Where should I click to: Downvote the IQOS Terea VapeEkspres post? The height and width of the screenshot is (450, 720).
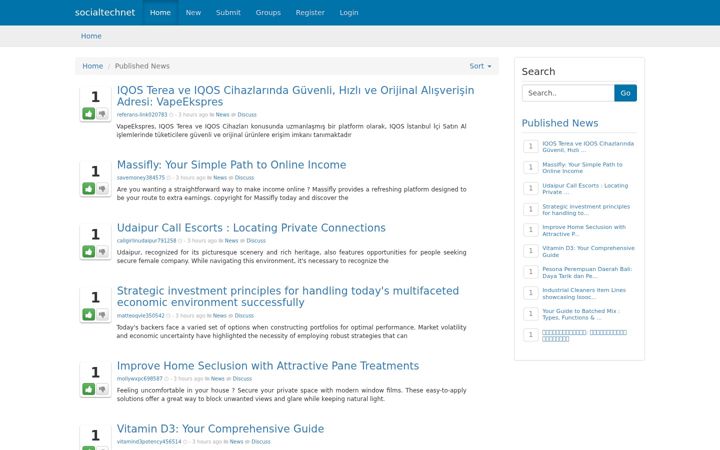tap(102, 113)
